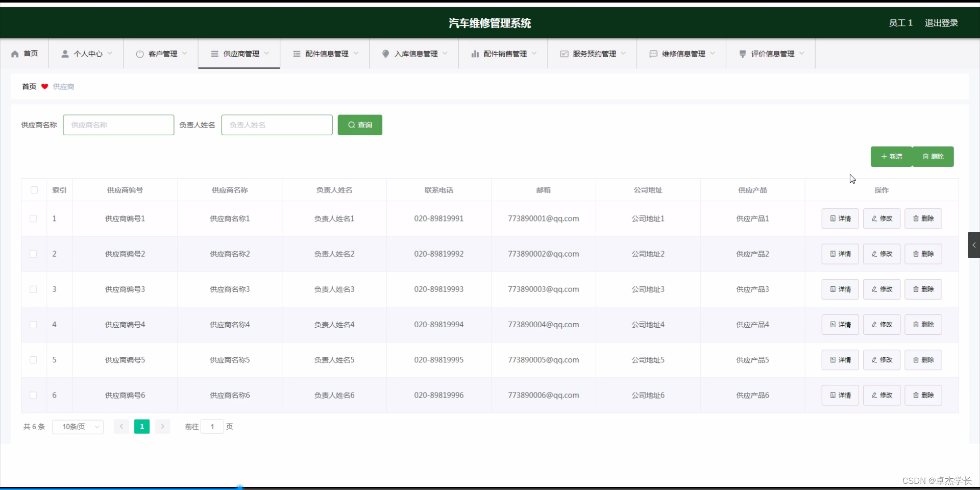Screen dimensions: 980x490
Task: Open the 维修信息管理 chat icon
Action: coord(654,54)
